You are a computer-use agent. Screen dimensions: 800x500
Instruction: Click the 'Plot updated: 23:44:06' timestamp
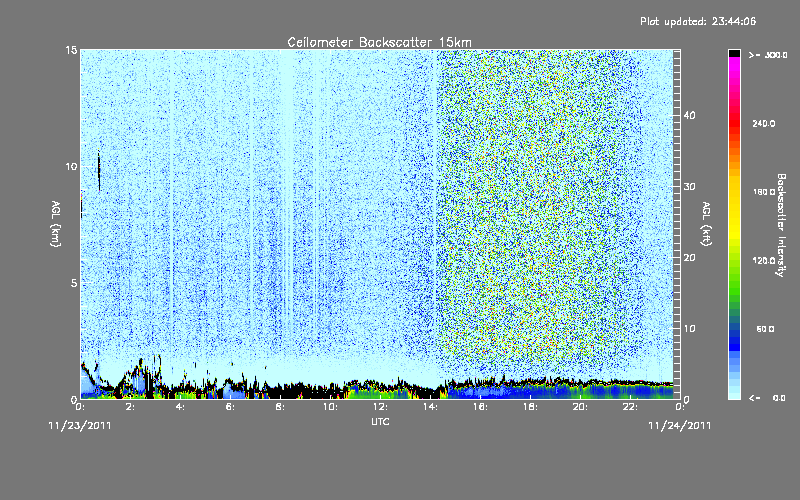click(x=698, y=21)
